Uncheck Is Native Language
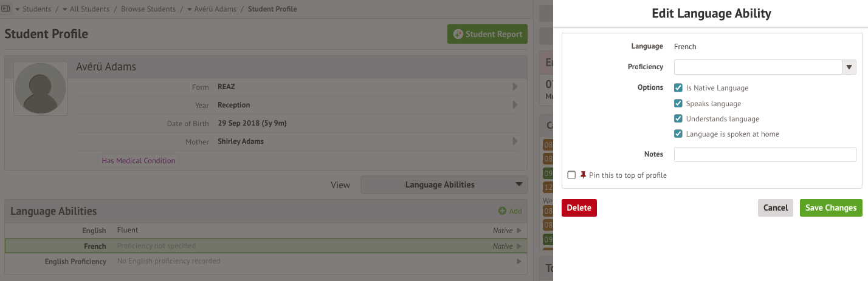 click(x=678, y=88)
